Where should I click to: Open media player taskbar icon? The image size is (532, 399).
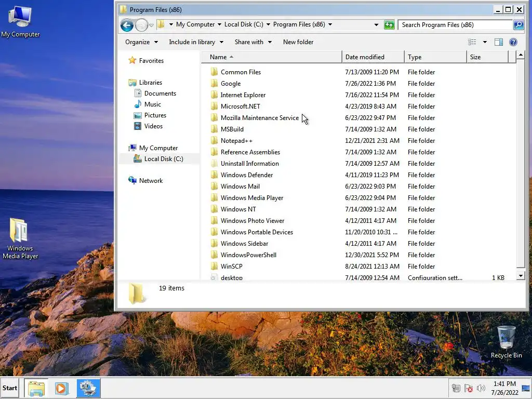[x=62, y=388]
